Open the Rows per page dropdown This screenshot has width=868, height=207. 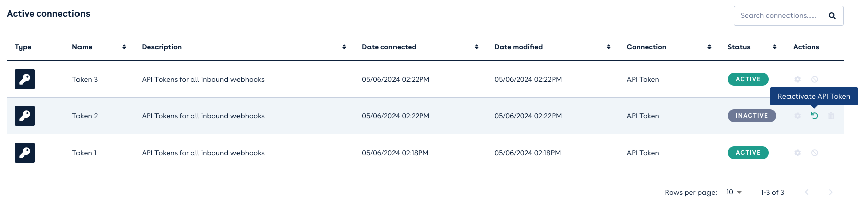point(734,192)
